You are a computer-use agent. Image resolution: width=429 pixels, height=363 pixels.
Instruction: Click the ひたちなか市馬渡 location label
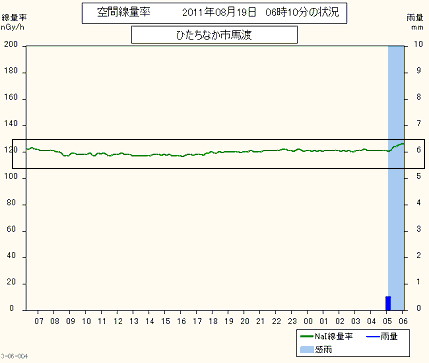click(214, 35)
